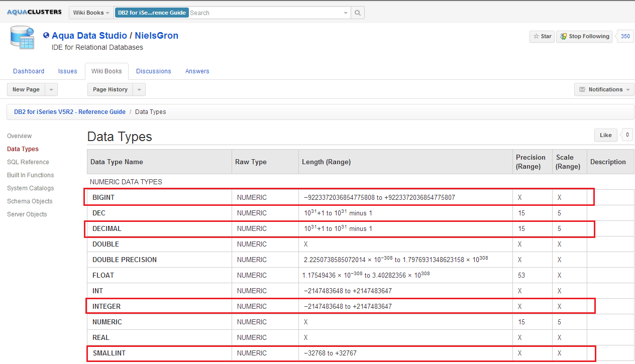The height and width of the screenshot is (364, 635).
Task: Click the −32768 to +32767 range
Action: 330,353
